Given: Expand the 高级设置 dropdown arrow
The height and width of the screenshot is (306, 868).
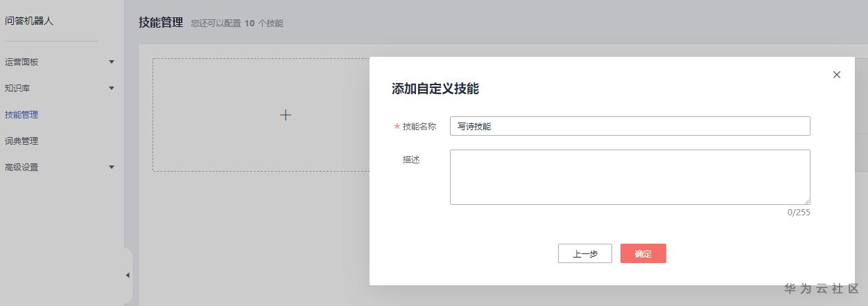Looking at the screenshot, I should point(111,168).
